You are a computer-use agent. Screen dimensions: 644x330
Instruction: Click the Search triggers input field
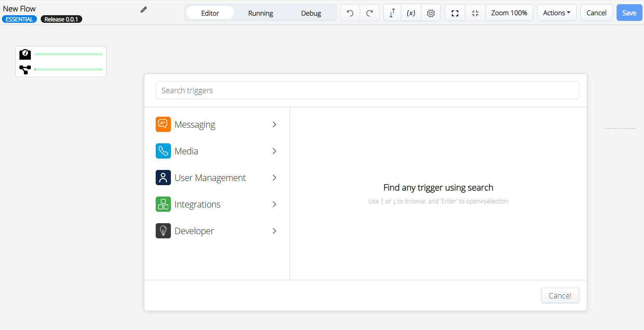367,90
